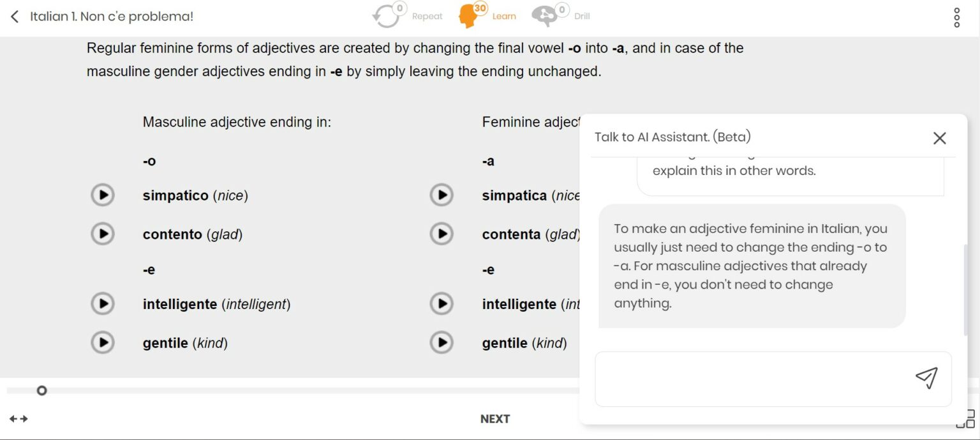Image resolution: width=980 pixels, height=440 pixels.
Task: Close the AI Assistant panel
Action: click(x=939, y=138)
